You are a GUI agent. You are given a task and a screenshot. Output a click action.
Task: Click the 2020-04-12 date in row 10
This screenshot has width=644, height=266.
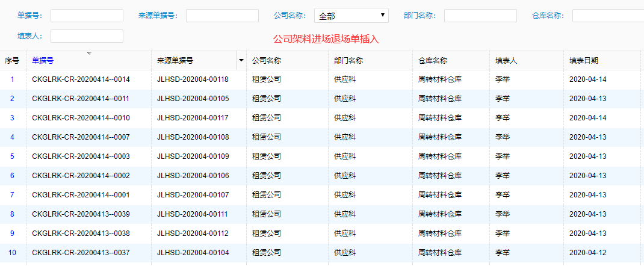pyautogui.click(x=588, y=252)
